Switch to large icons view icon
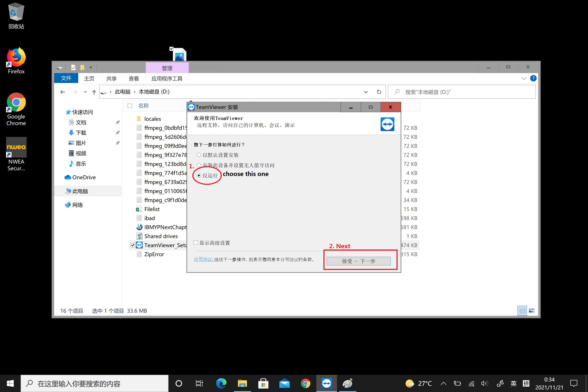Viewport: 588px width, 392px height. pyautogui.click(x=532, y=311)
